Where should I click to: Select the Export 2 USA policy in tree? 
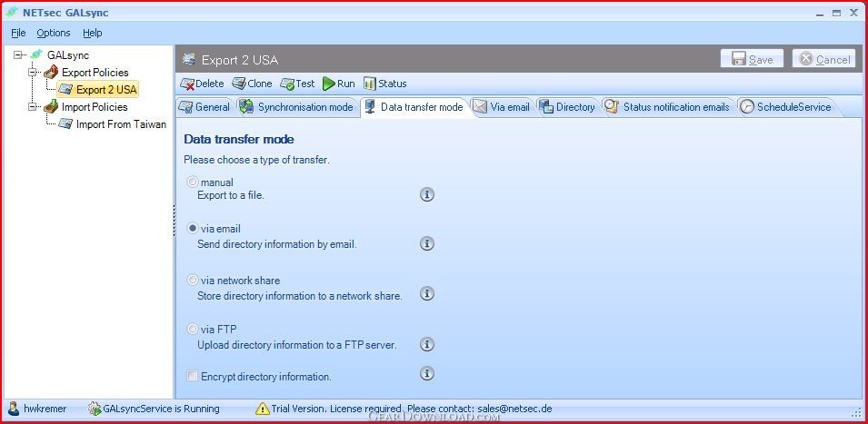coord(98,90)
